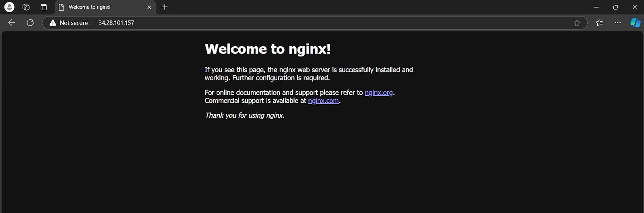Refresh the page with the reload icon
This screenshot has height=213, width=644.
point(30,23)
